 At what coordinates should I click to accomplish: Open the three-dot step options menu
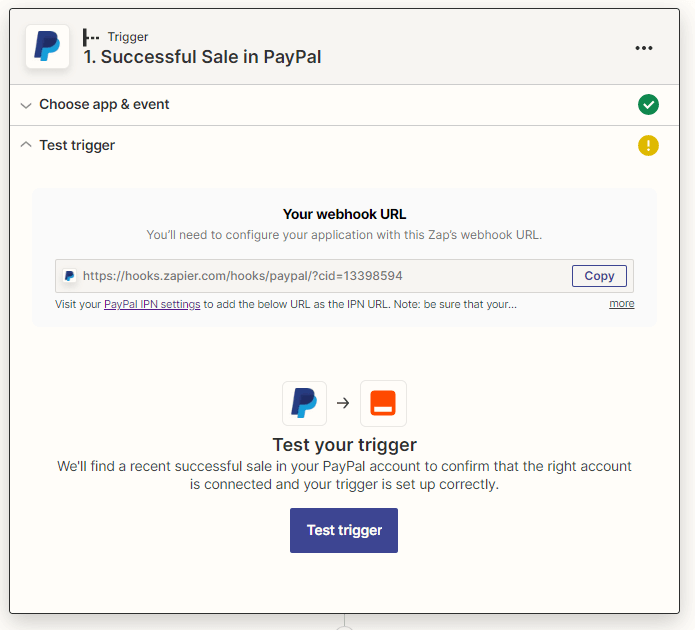click(x=644, y=48)
